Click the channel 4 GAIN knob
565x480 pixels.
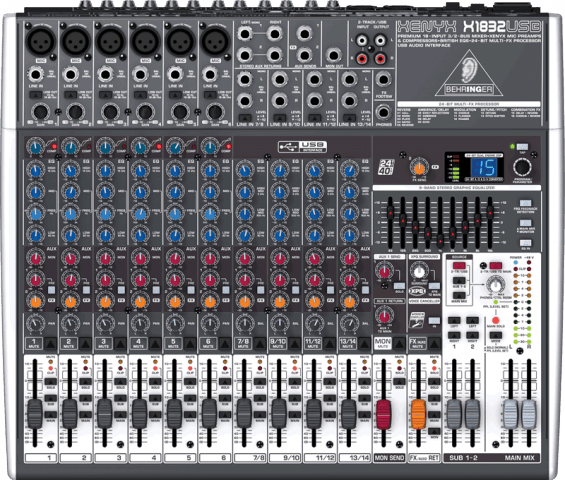pyautogui.click(x=145, y=112)
